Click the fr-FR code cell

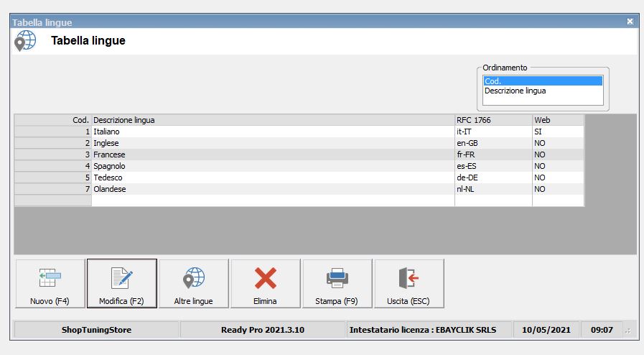click(493, 155)
